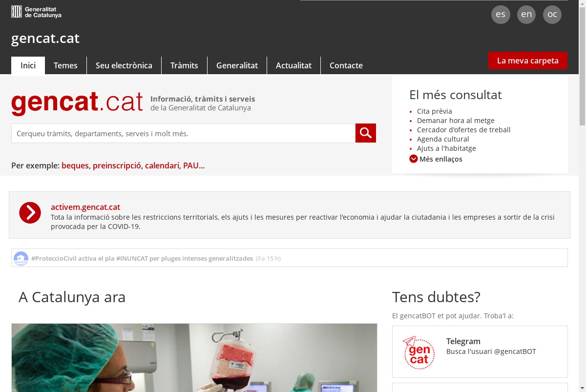The image size is (586, 392).
Task: Click the large red gencat.cat logo
Action: [x=77, y=103]
